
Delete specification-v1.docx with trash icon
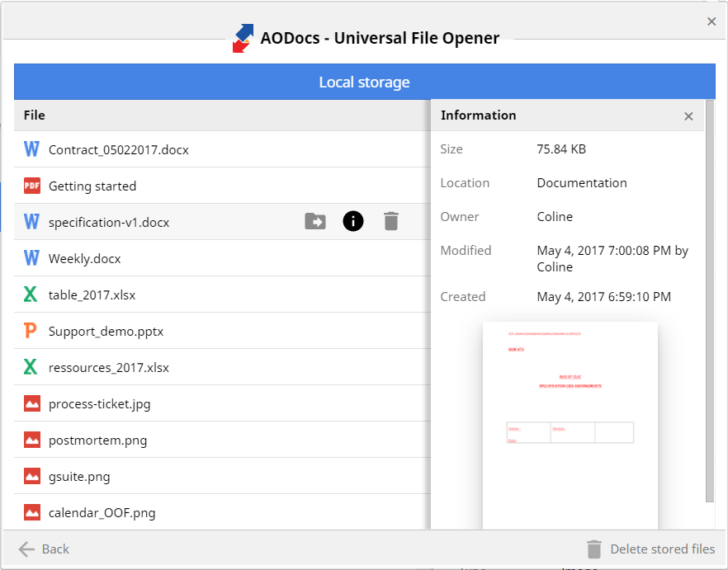[391, 221]
